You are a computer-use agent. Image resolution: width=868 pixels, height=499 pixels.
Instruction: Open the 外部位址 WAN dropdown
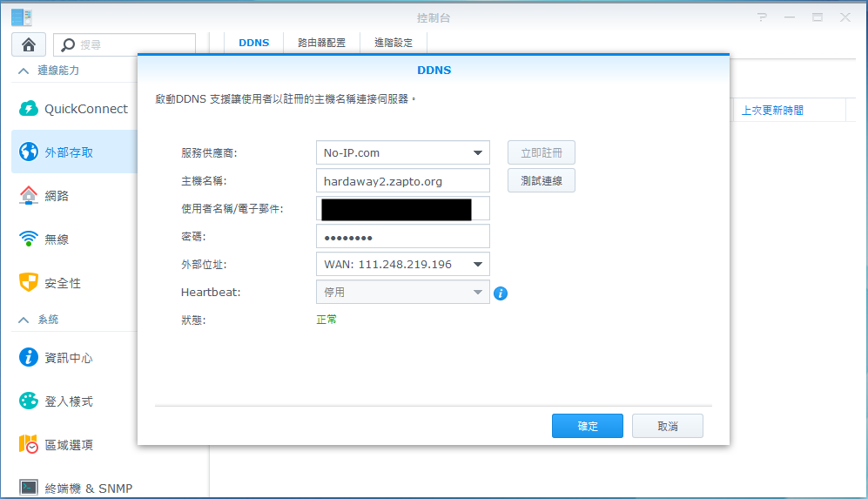402,264
